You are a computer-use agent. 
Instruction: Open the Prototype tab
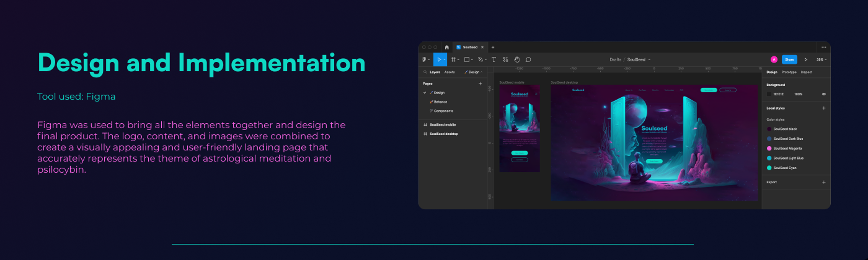click(x=789, y=72)
